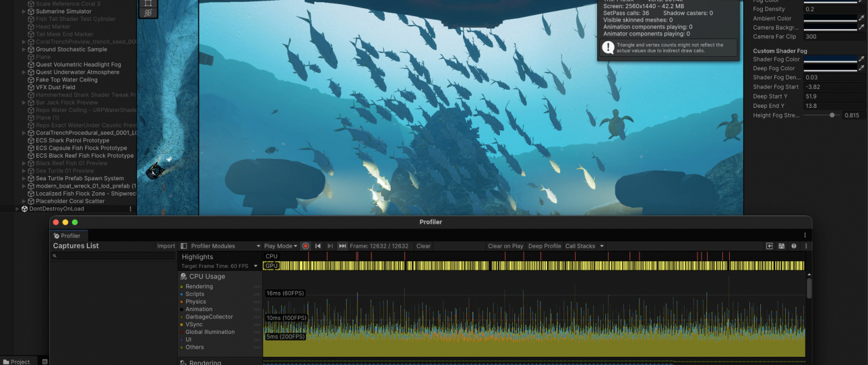This screenshot has width=868, height=365.
Task: Expand Quest Underwater Atmosphere object
Action: pyautogui.click(x=24, y=72)
